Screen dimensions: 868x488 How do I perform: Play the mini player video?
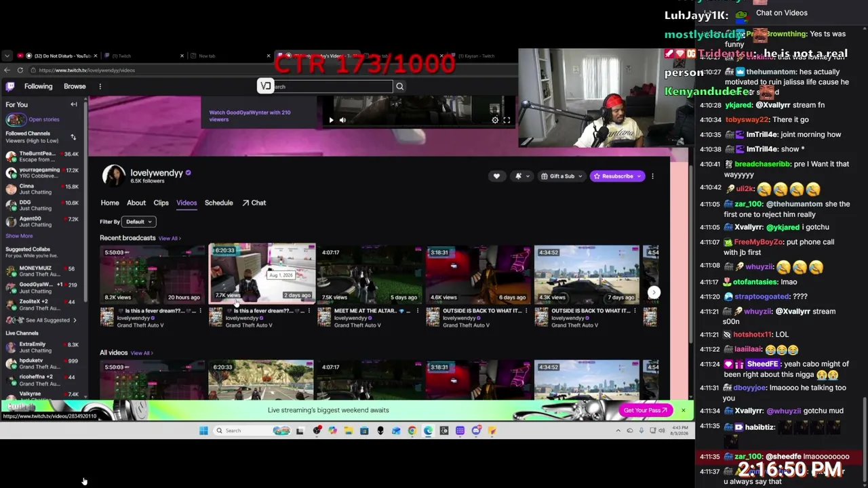[x=331, y=120]
